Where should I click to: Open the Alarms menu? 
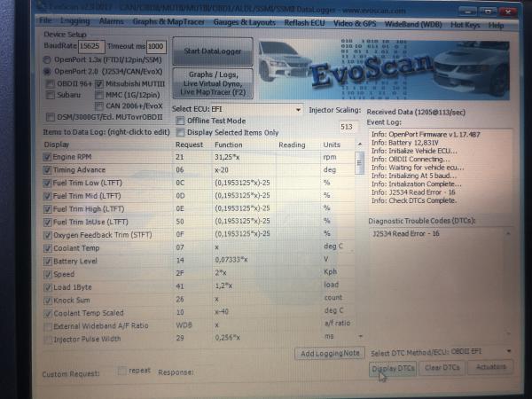pos(112,21)
